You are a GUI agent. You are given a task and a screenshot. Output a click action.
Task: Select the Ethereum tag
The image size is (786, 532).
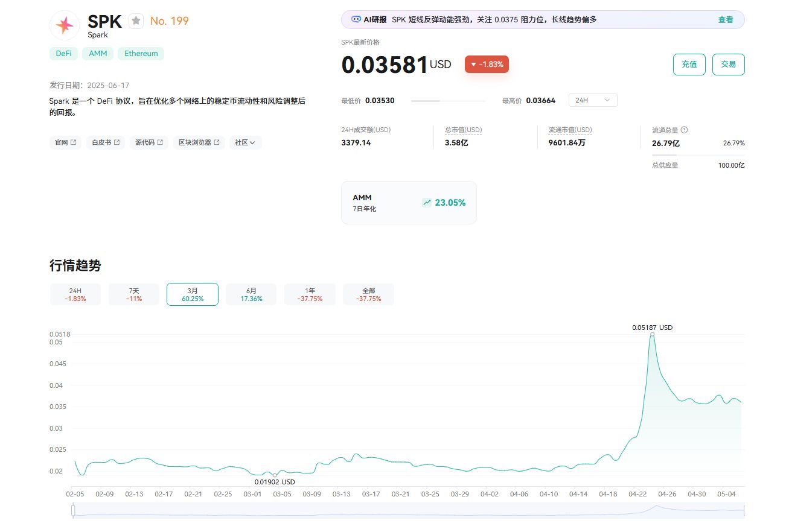click(141, 54)
